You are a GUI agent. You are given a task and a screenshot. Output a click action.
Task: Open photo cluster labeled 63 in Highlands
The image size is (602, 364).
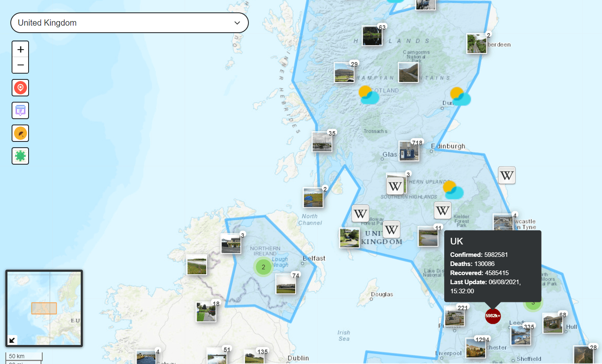[372, 36]
